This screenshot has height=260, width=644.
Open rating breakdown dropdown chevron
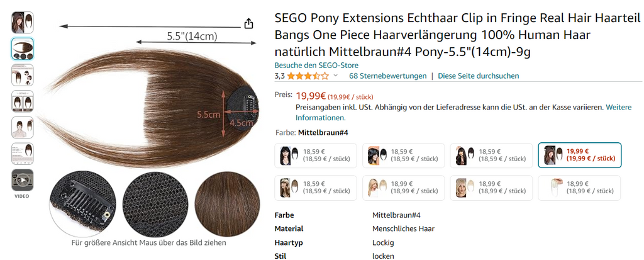tap(336, 76)
